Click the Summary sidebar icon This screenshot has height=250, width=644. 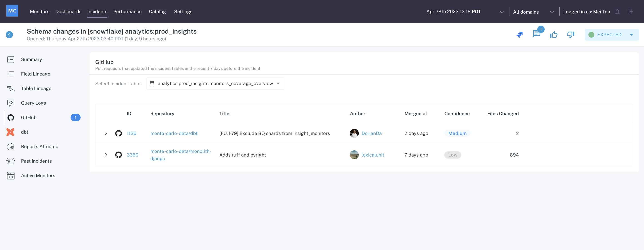pos(11,59)
